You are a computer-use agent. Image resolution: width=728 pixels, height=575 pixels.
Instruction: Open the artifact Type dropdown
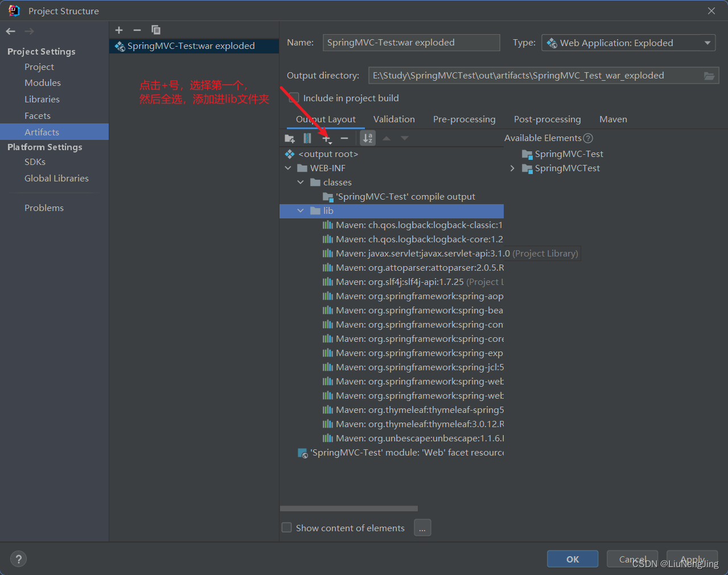coord(628,43)
